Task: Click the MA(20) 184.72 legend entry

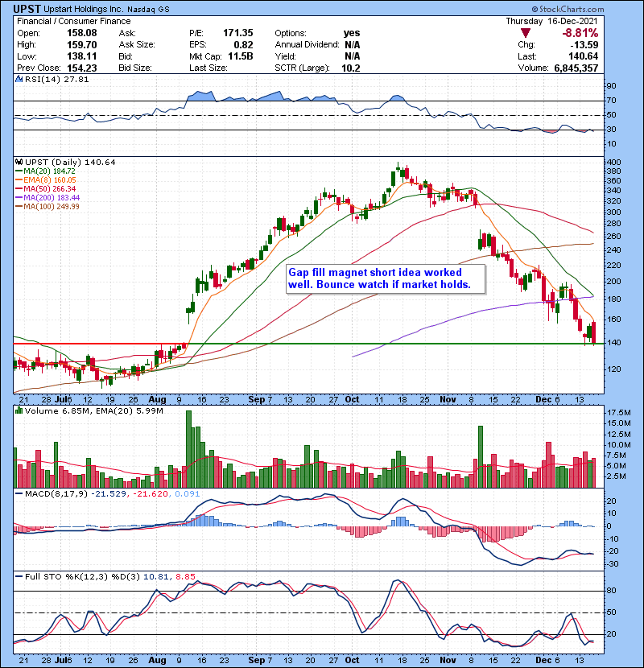Action: click(45, 171)
